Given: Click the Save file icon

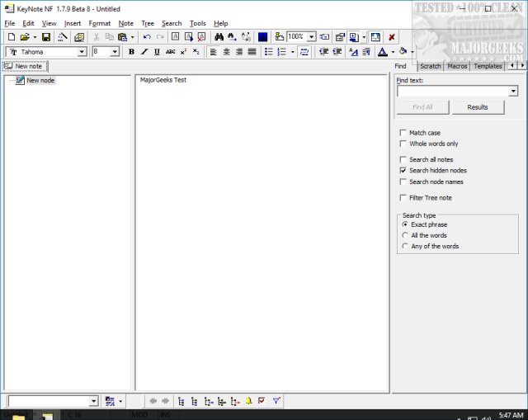Looking at the screenshot, I should (46, 37).
